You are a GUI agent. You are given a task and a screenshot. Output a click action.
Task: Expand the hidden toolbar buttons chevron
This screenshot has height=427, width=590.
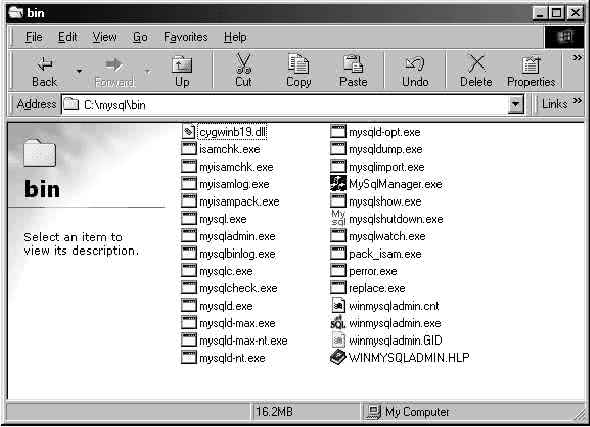click(x=577, y=58)
